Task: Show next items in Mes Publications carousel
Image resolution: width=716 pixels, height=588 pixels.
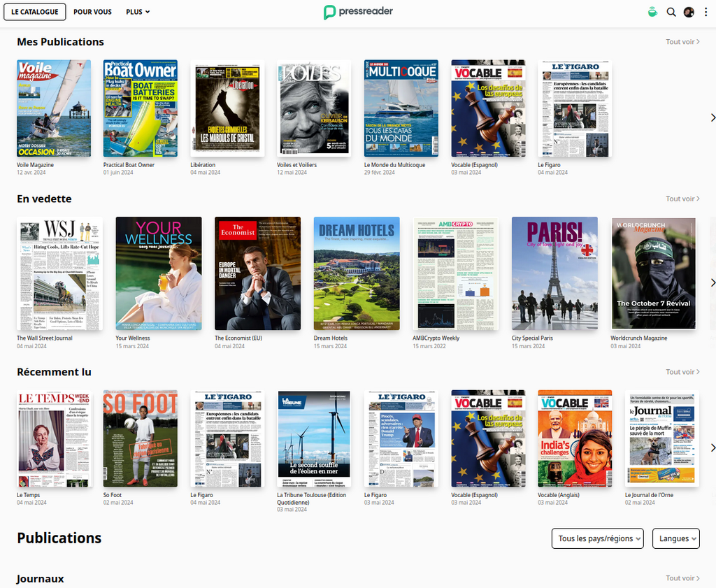Action: [x=713, y=117]
